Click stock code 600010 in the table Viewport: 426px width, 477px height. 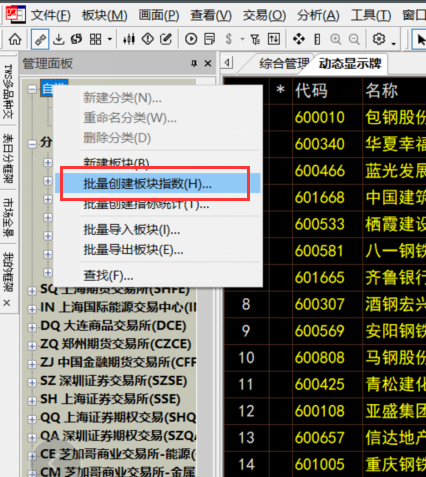320,117
